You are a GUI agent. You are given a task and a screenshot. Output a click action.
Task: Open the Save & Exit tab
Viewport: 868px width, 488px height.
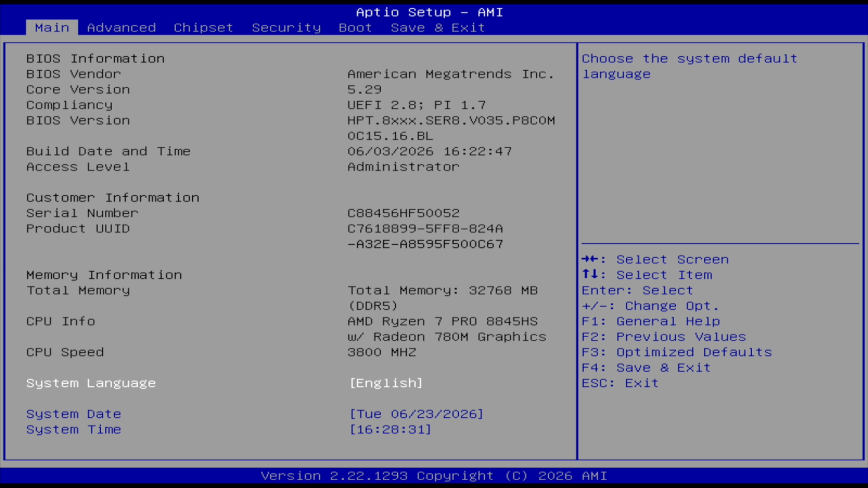click(438, 27)
